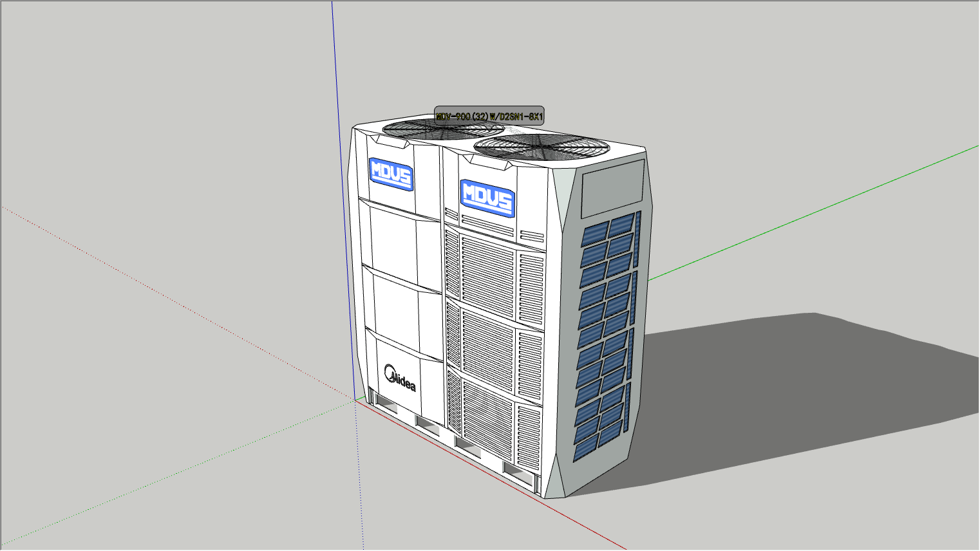
Task: Click the Midea logo on the unit
Action: [x=400, y=378]
